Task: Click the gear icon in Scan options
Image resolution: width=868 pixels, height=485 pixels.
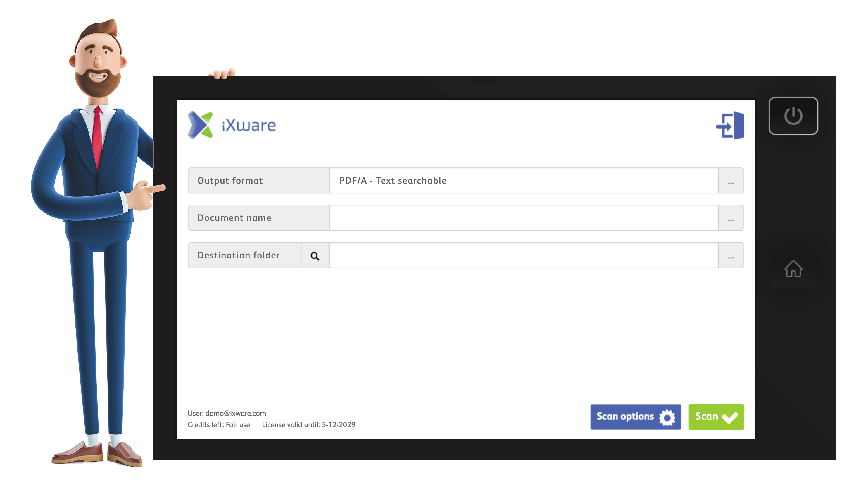Action: tap(667, 417)
